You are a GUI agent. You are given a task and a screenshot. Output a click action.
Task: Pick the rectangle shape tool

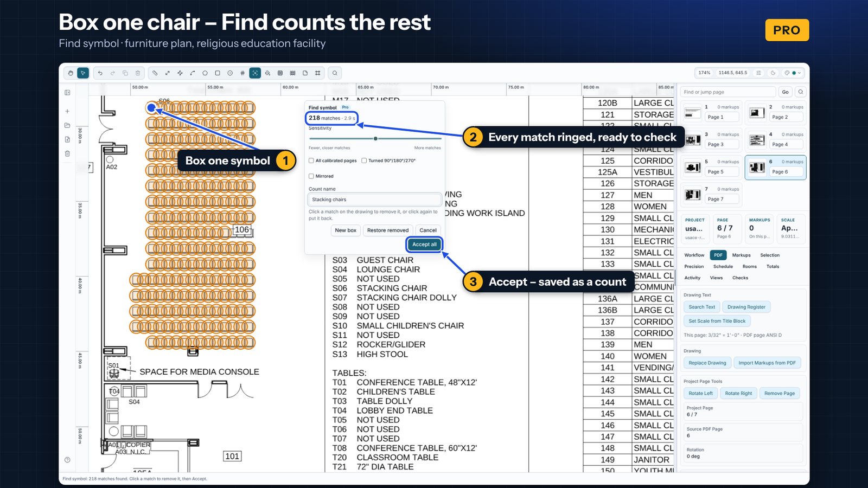218,73
